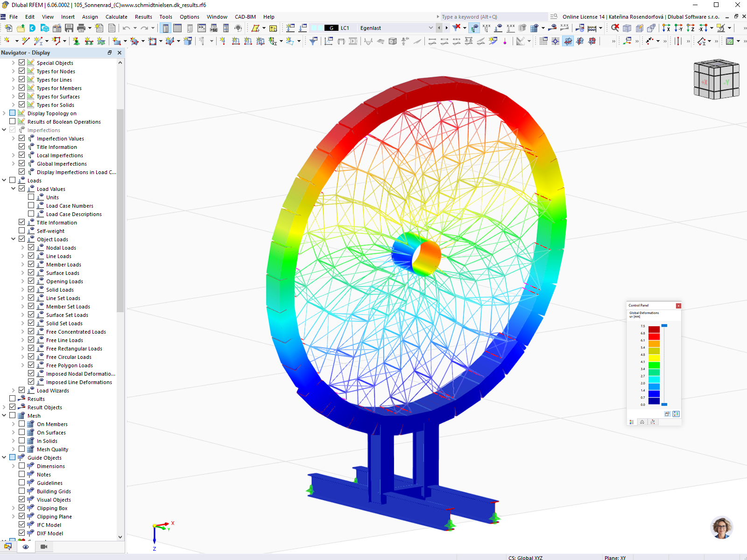
Task: Open the Options menu
Action: pos(189,17)
